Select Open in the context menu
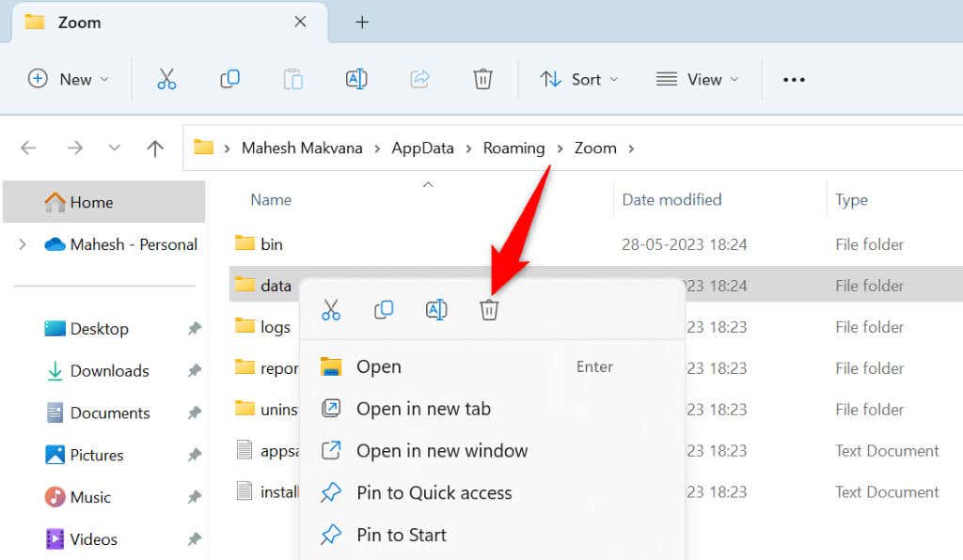Screen dimensions: 963x560 (x=492, y=366)
